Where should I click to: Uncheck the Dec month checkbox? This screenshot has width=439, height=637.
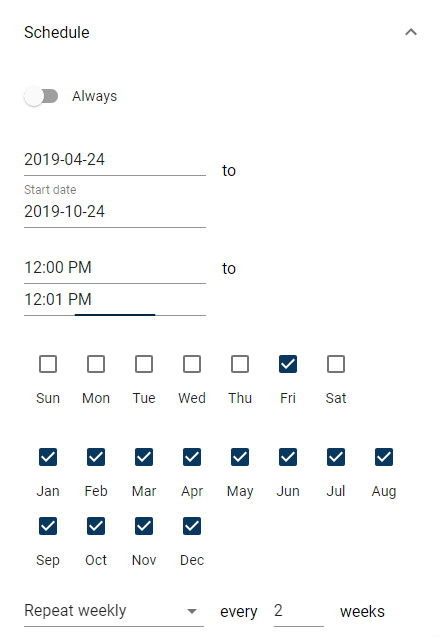click(192, 526)
